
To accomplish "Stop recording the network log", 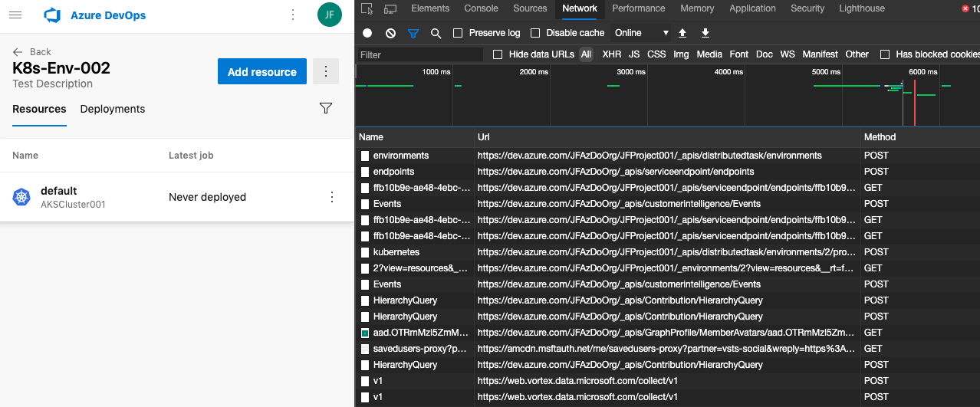I will pyautogui.click(x=367, y=33).
